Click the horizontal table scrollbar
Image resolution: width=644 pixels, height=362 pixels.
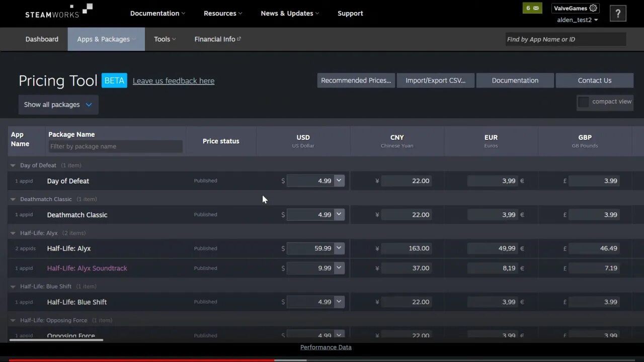[56, 340]
